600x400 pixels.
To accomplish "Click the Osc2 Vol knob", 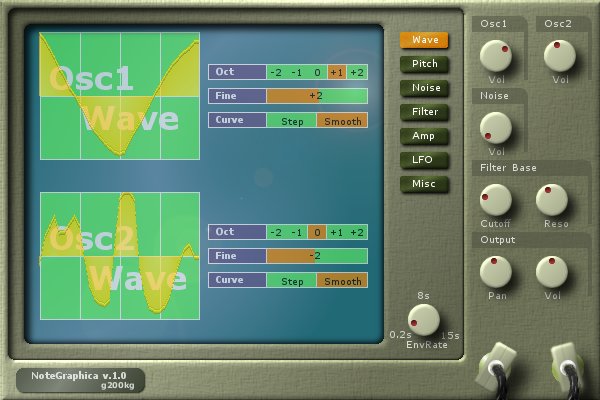I will click(560, 56).
